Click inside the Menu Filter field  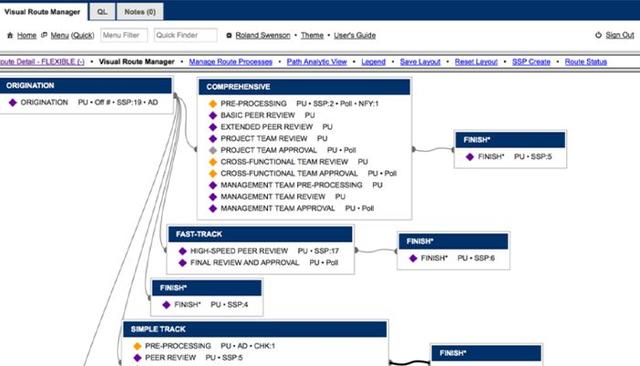(x=124, y=35)
